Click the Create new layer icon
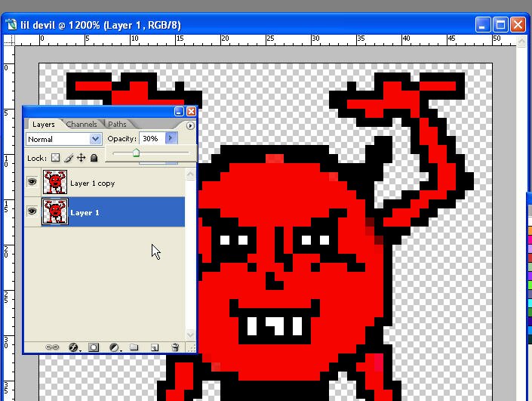The image size is (532, 401). [155, 347]
